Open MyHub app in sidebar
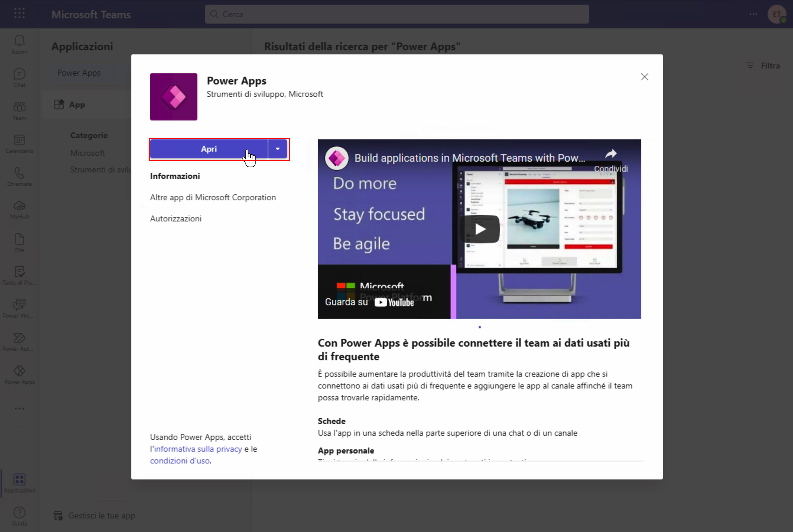The height and width of the screenshot is (532, 793). [x=19, y=210]
